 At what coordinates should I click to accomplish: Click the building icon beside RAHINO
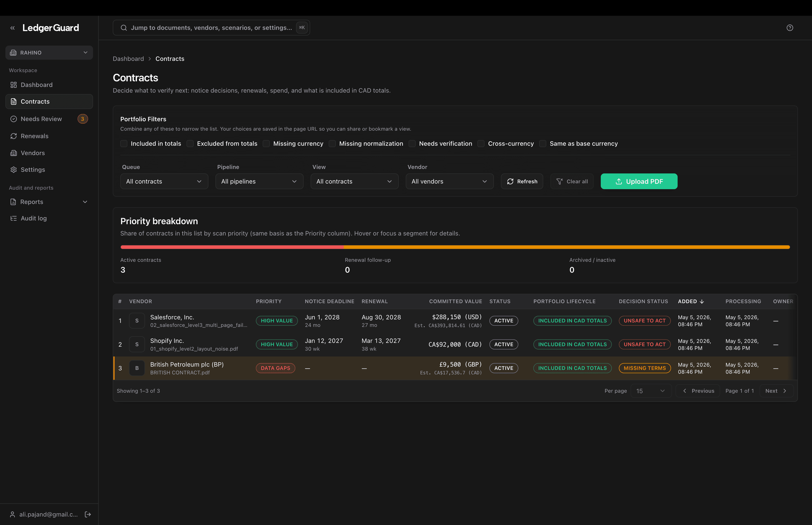point(13,52)
